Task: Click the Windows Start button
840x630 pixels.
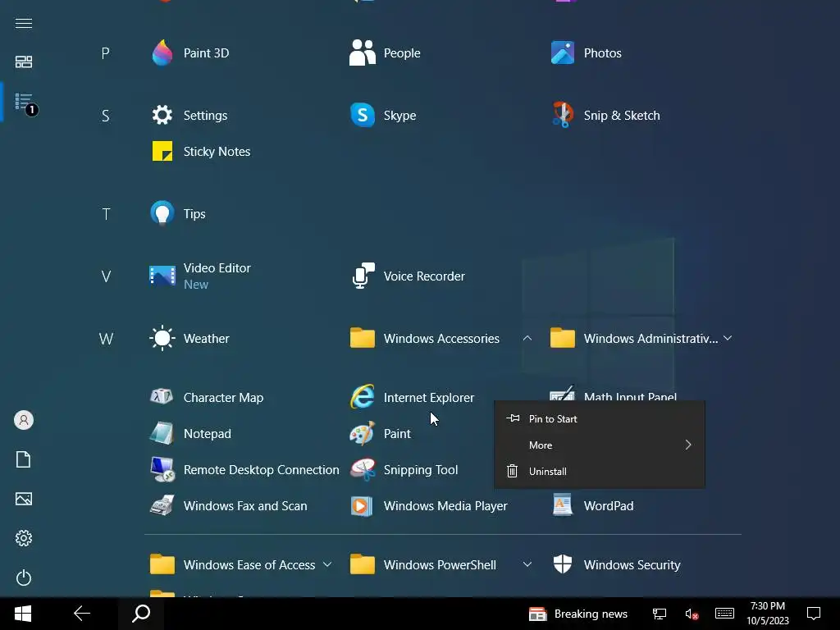Action: (22, 614)
